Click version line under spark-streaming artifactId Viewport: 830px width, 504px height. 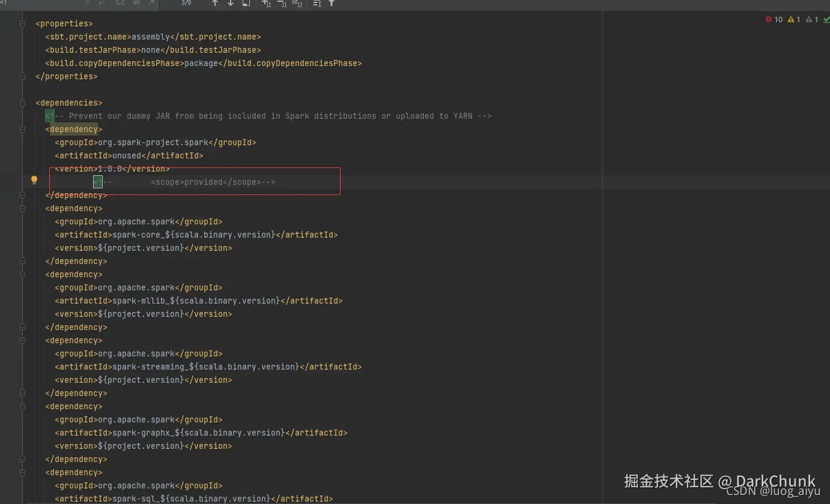144,380
